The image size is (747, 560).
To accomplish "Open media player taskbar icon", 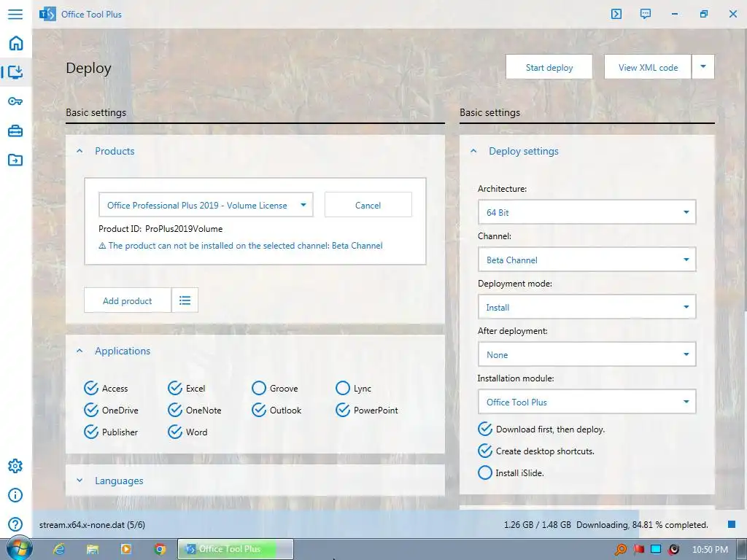I will 126,549.
